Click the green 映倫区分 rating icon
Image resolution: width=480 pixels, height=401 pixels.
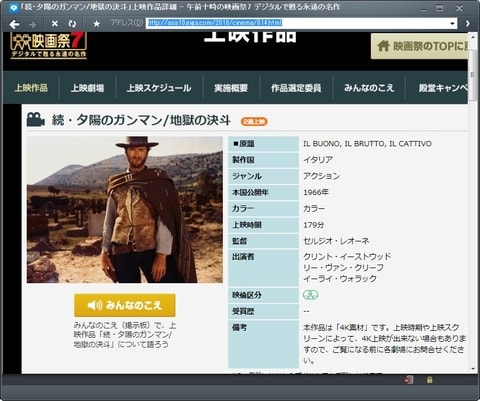tap(310, 295)
